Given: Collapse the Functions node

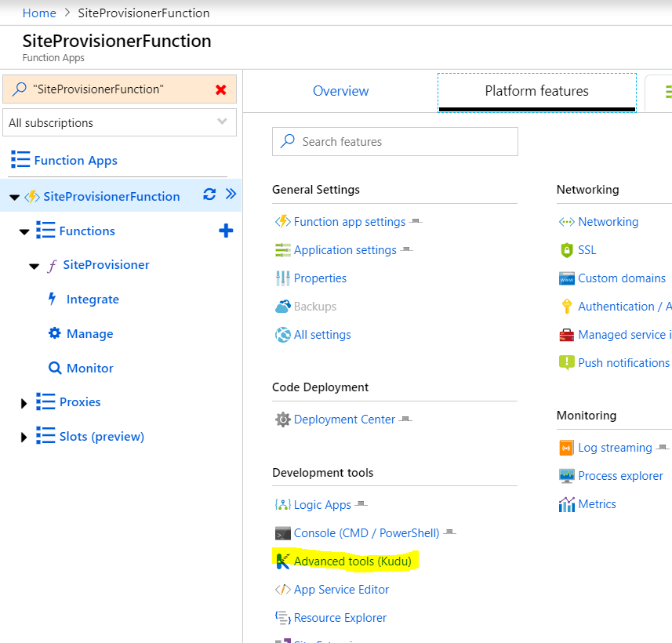Looking at the screenshot, I should click(24, 232).
